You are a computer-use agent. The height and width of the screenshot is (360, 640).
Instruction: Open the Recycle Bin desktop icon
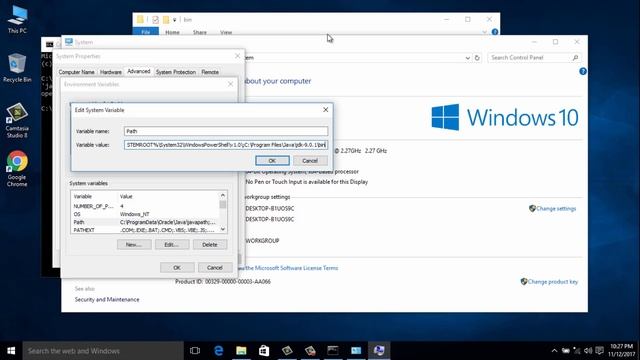[x=17, y=67]
